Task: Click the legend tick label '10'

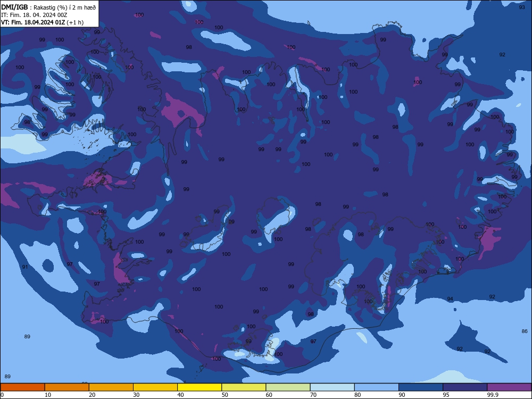Action: [48, 395]
